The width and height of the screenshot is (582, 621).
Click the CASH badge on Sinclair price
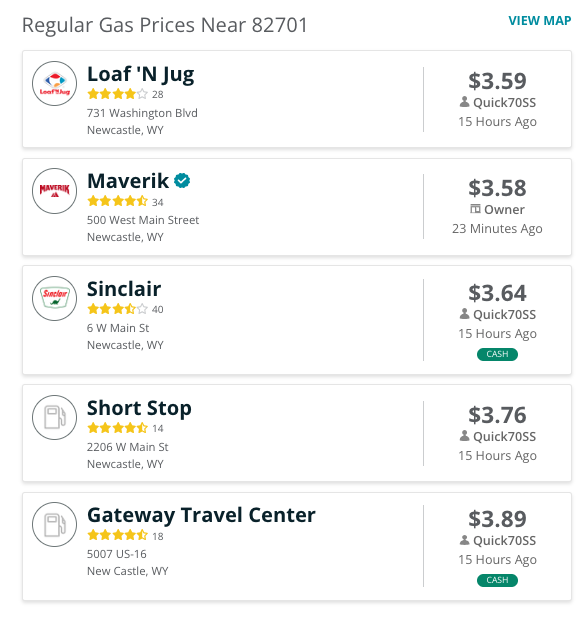click(x=497, y=354)
